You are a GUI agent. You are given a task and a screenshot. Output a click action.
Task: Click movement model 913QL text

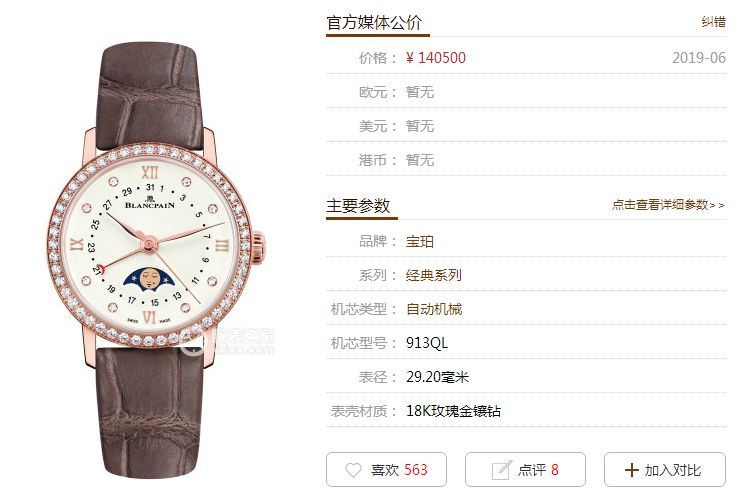(427, 343)
